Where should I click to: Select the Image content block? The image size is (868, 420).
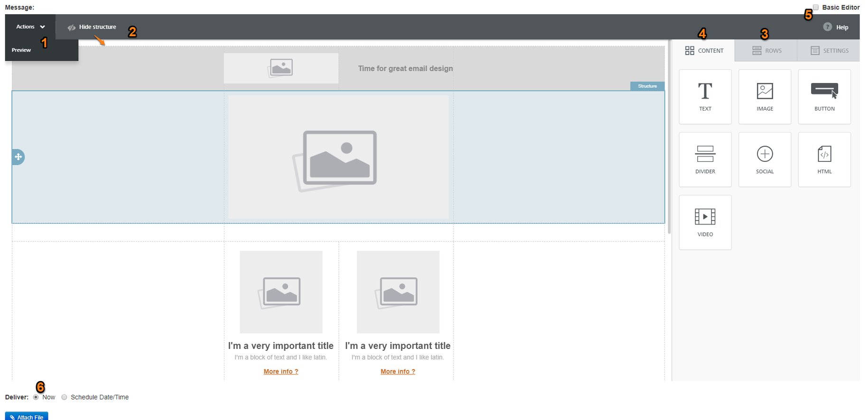(x=765, y=97)
